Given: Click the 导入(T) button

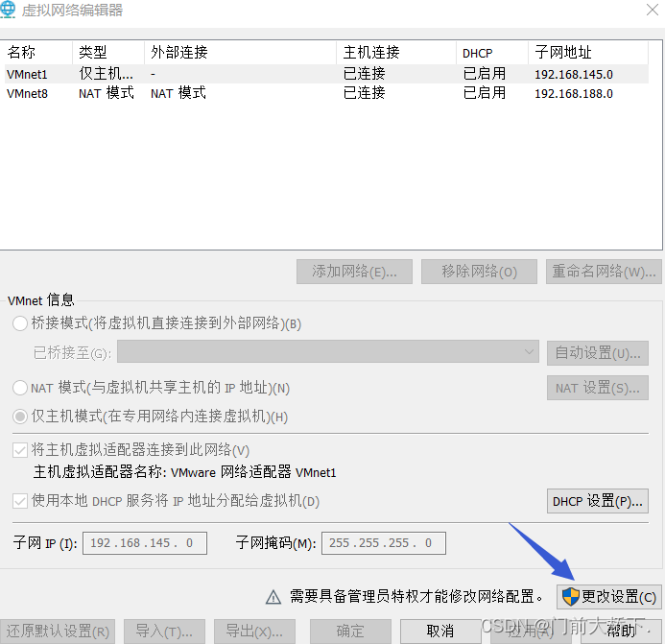Looking at the screenshot, I should pyautogui.click(x=164, y=632).
